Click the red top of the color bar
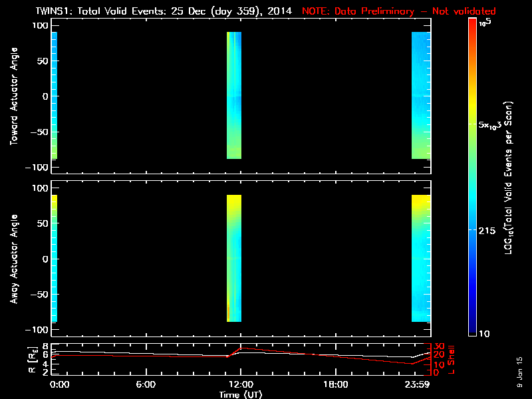This screenshot has height=399, width=532. tap(472, 27)
